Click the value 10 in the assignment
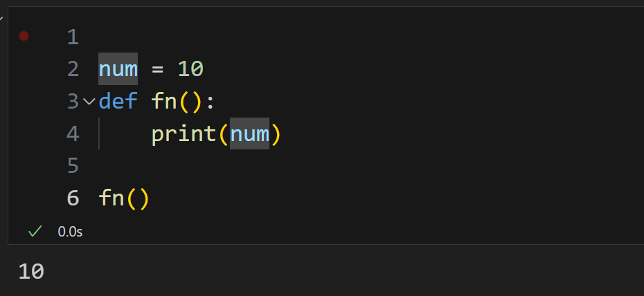 [x=190, y=69]
